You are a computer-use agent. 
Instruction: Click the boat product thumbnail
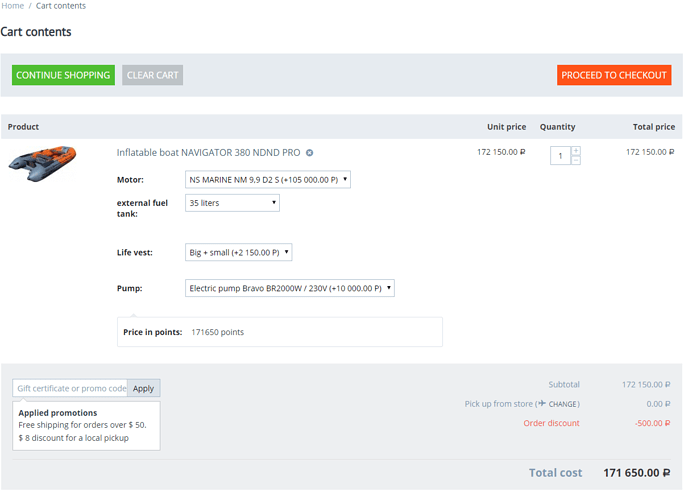click(42, 162)
